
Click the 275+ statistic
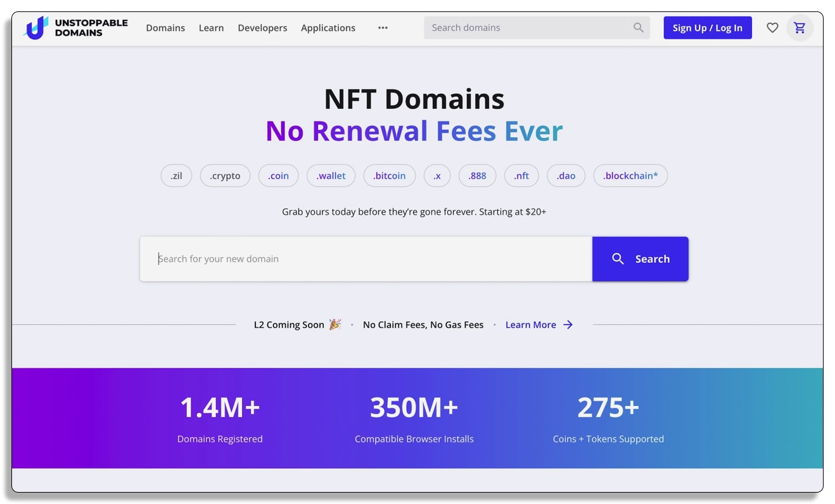point(608,407)
